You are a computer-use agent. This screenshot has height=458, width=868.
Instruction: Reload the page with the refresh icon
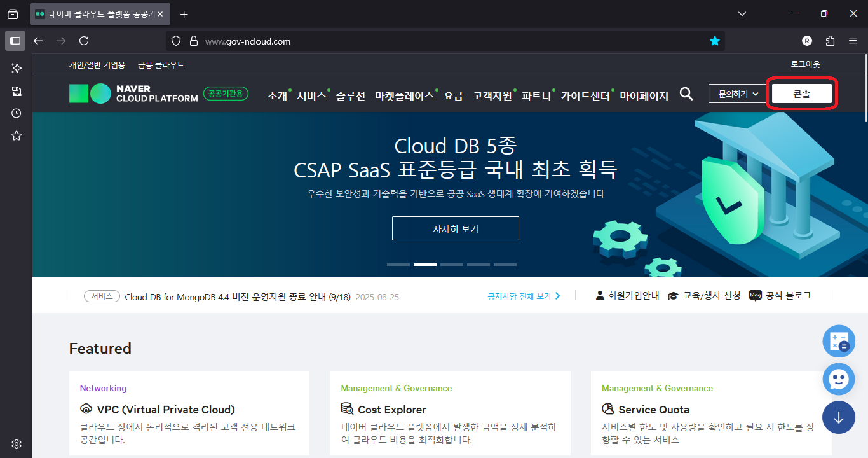coord(84,41)
